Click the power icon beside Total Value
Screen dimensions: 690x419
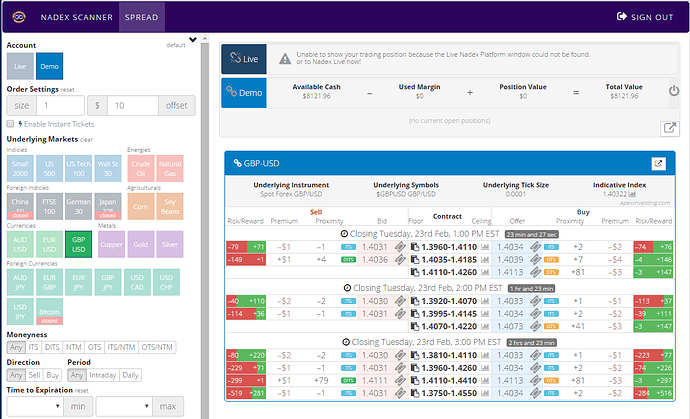(673, 91)
